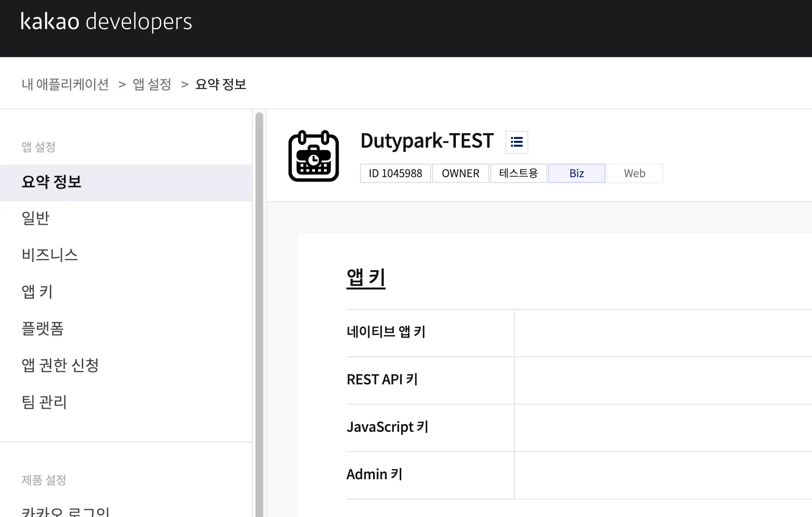Click the 제품 설정 sidebar section header
812x517 pixels.
44,480
